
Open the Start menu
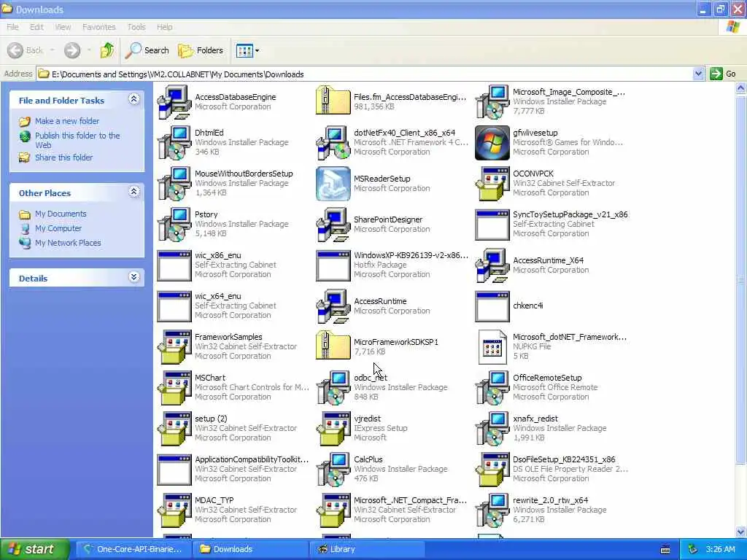35,549
